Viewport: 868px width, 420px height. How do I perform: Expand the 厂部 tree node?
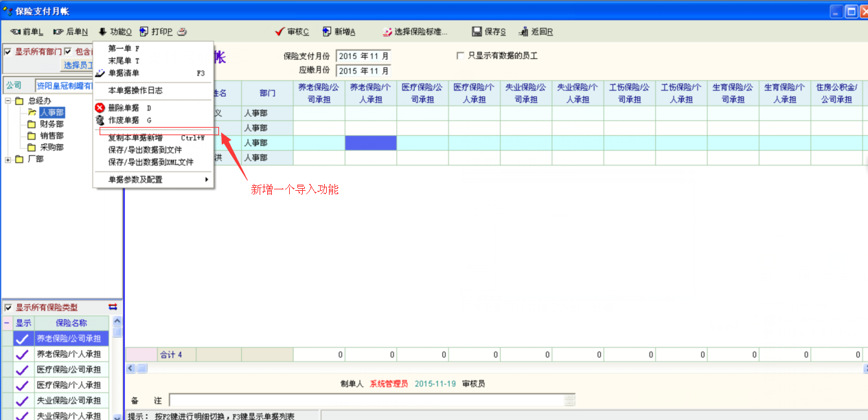(8, 159)
